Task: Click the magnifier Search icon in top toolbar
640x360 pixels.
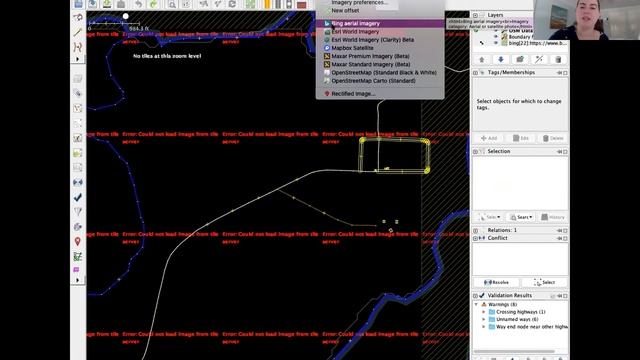Action: 172,4
